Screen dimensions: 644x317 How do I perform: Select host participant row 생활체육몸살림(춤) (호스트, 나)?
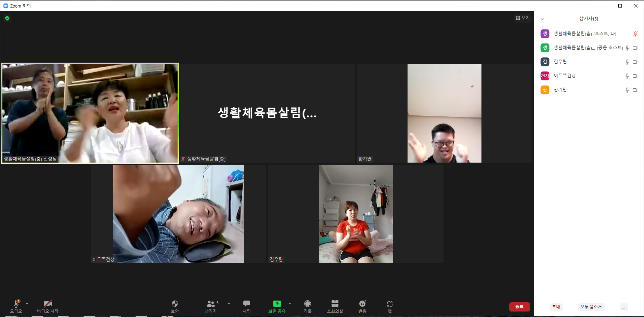point(589,34)
